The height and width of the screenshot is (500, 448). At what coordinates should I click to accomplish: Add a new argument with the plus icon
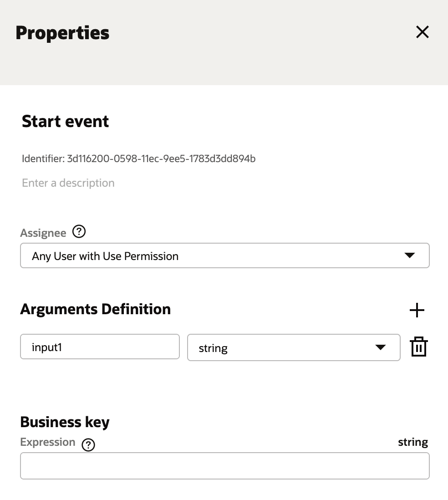tap(417, 310)
